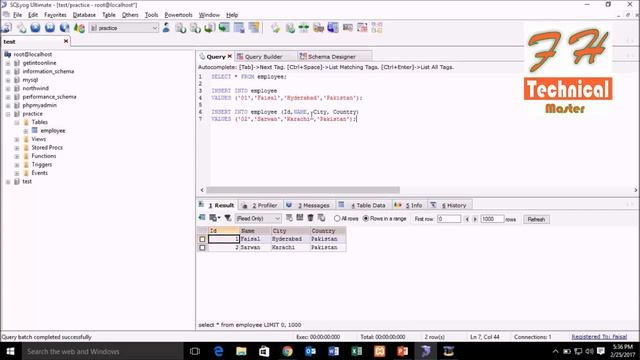Expand the test database node
This screenshot has width=640, height=360.
pyautogui.click(x=8, y=182)
